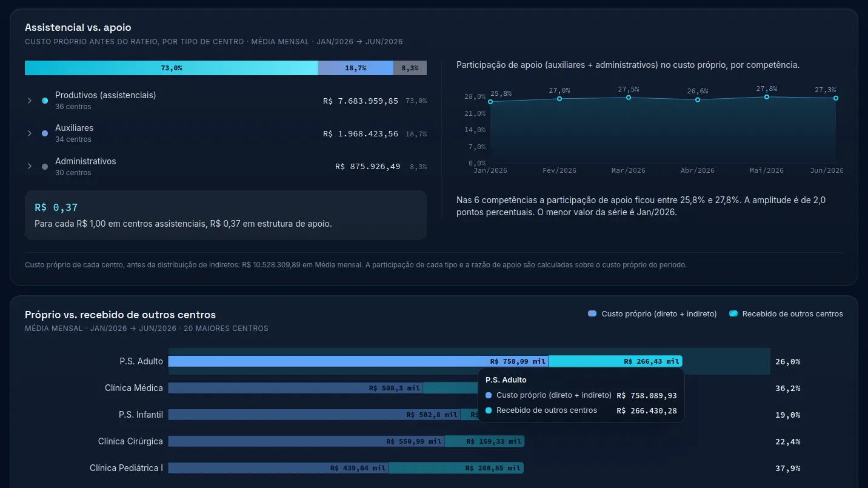This screenshot has height=488, width=868.
Task: Click the Clínica Médica R$ 508,3 mil bar segment
Action: (x=296, y=388)
